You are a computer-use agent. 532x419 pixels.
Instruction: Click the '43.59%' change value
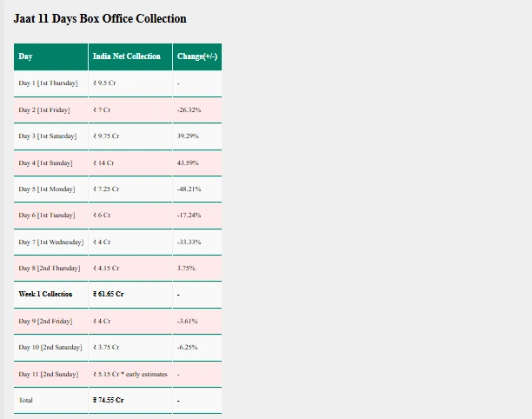click(x=188, y=163)
